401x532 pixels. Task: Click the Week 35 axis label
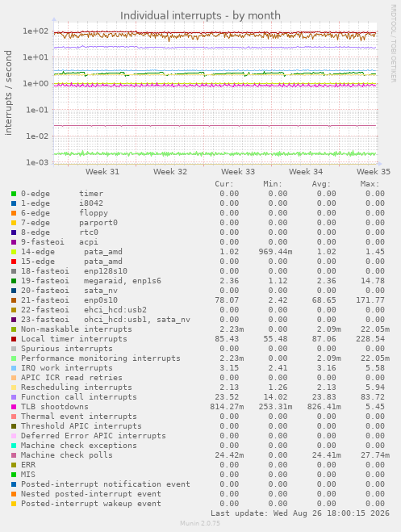click(374, 172)
